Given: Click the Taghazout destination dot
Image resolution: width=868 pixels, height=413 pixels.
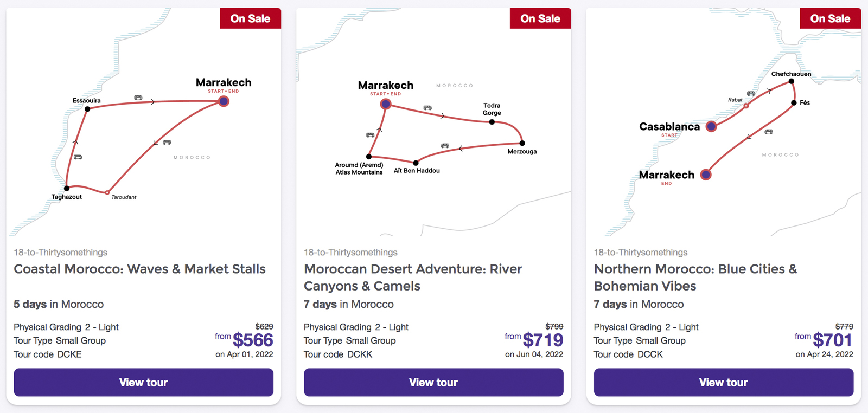Looking at the screenshot, I should (66, 188).
